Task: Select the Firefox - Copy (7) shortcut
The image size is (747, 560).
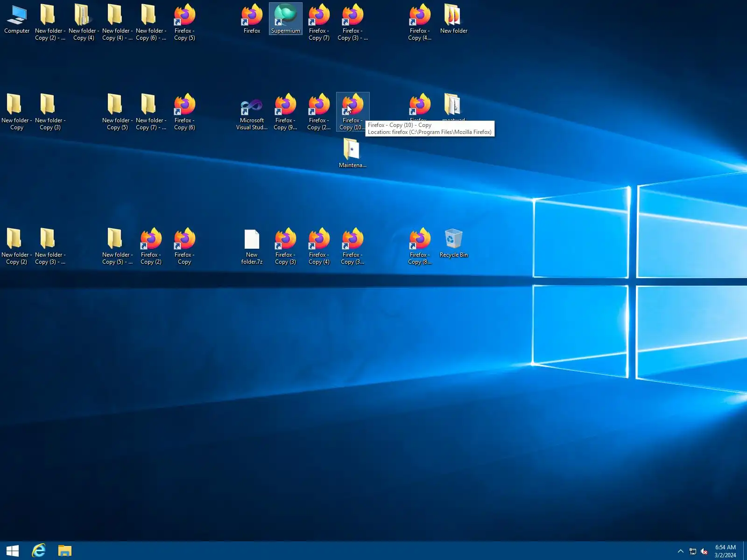Action: [319, 22]
